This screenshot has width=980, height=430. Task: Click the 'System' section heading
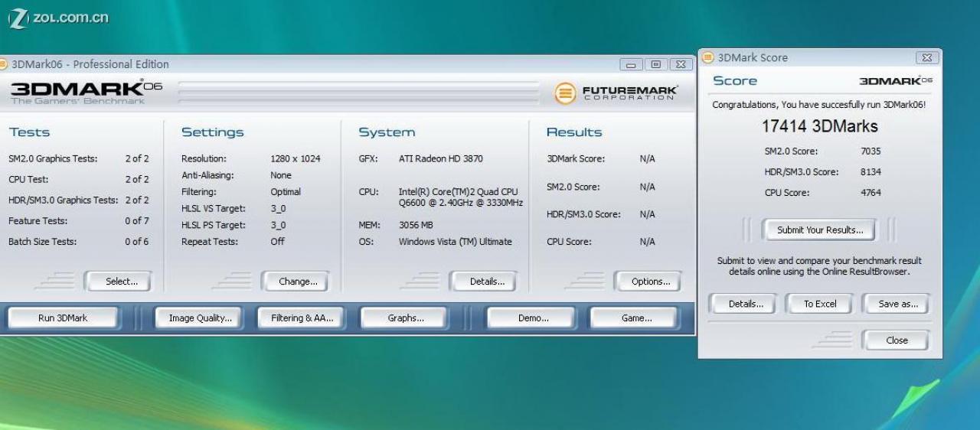(387, 132)
